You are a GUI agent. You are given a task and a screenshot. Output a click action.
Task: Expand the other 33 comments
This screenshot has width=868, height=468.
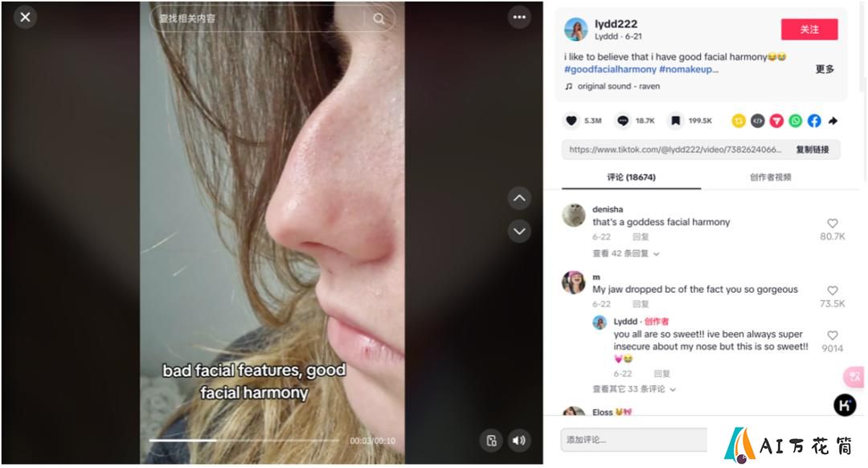pyautogui.click(x=634, y=389)
